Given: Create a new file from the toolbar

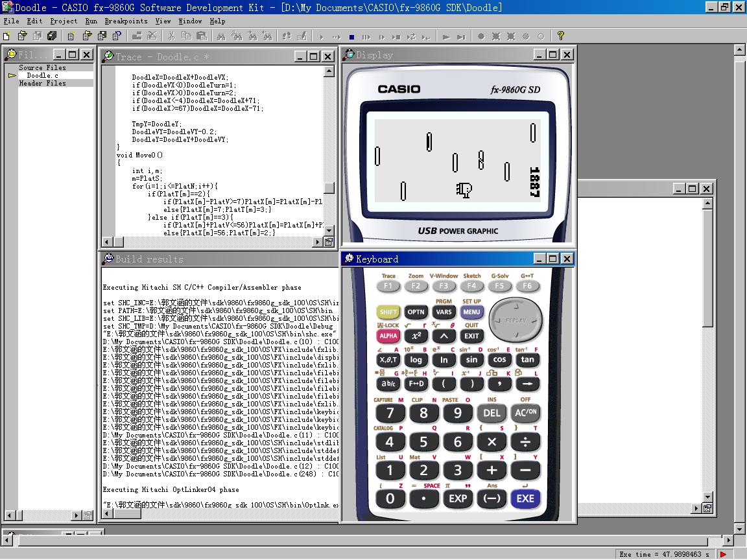Looking at the screenshot, I should point(6,36).
